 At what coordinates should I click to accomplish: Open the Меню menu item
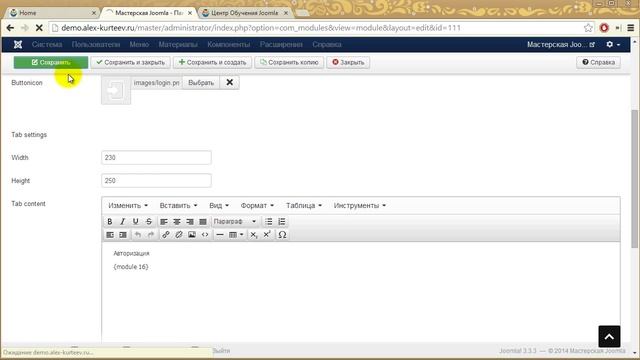[x=139, y=44]
